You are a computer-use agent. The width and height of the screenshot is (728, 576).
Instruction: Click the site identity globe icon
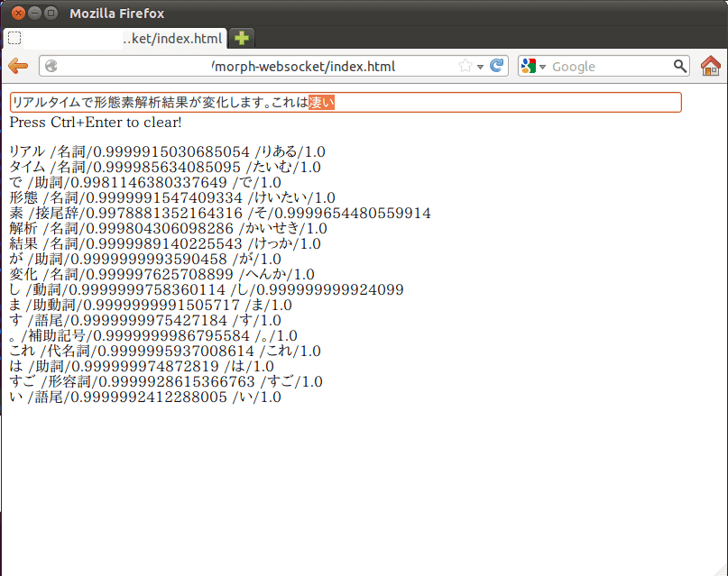tap(51, 67)
